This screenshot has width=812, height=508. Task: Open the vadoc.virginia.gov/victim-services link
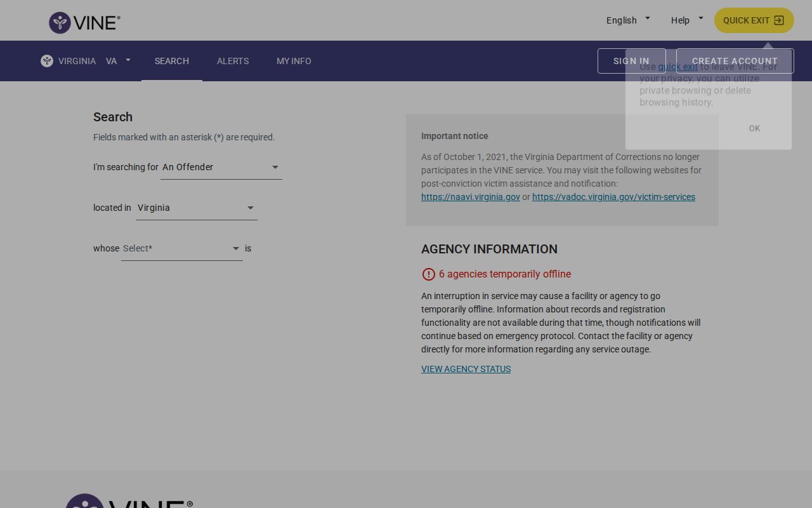coord(613,197)
